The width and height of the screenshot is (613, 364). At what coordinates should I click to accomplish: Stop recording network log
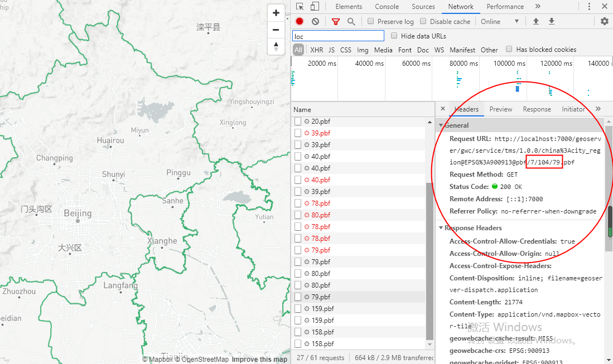click(x=300, y=22)
